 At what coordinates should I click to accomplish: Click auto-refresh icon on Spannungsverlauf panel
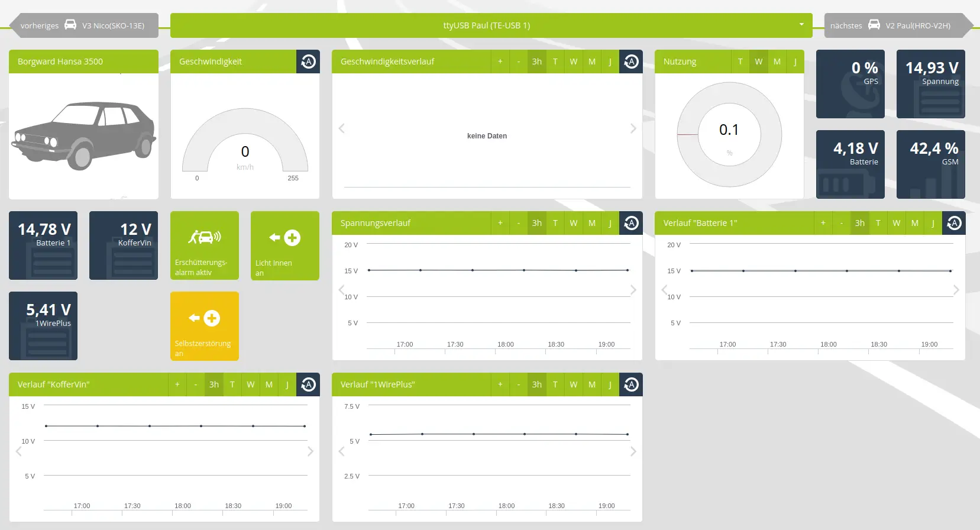pos(631,223)
